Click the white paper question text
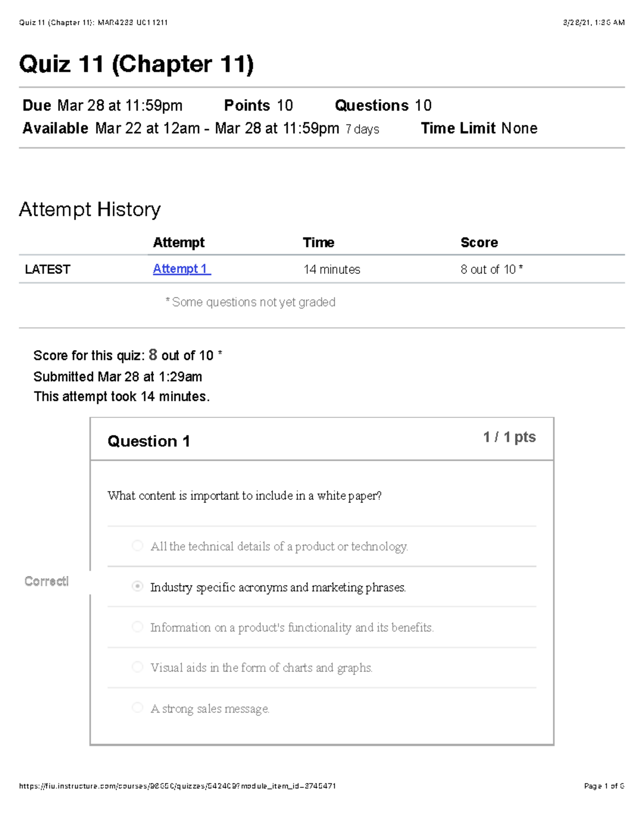 click(x=244, y=496)
